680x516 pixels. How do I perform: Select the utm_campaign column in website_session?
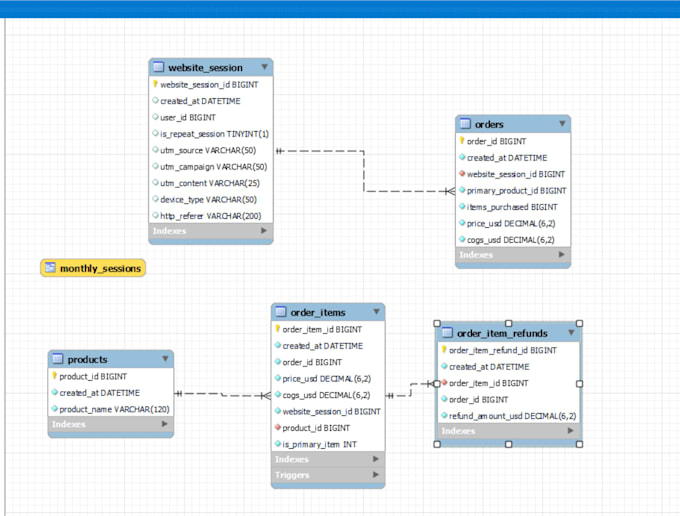[213, 167]
